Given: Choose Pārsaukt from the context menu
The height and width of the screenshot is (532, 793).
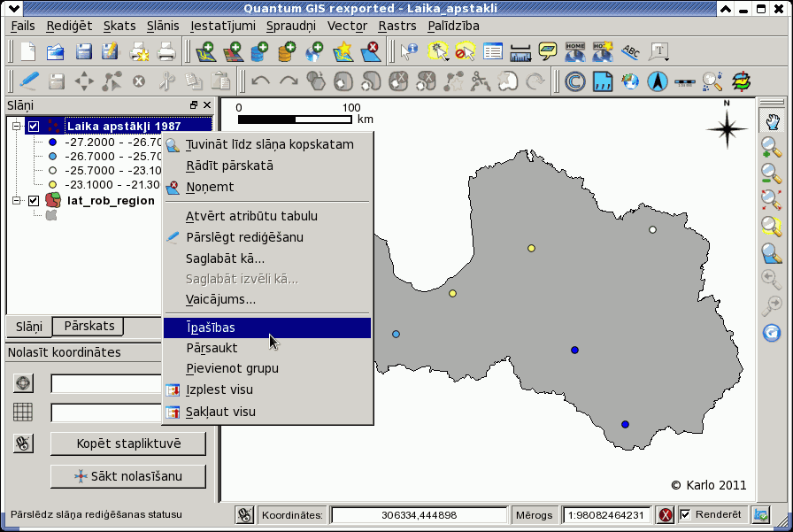Looking at the screenshot, I should coord(267,348).
